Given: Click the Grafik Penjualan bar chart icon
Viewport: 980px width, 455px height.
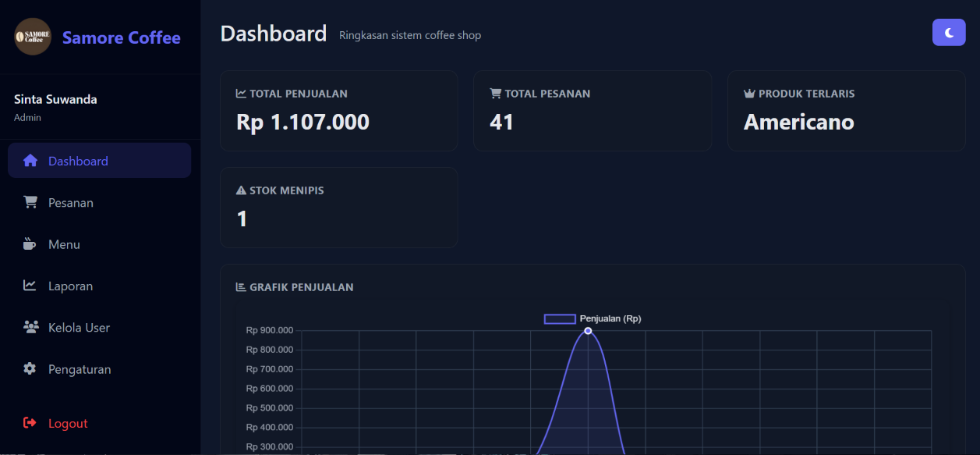Looking at the screenshot, I should coord(241,287).
